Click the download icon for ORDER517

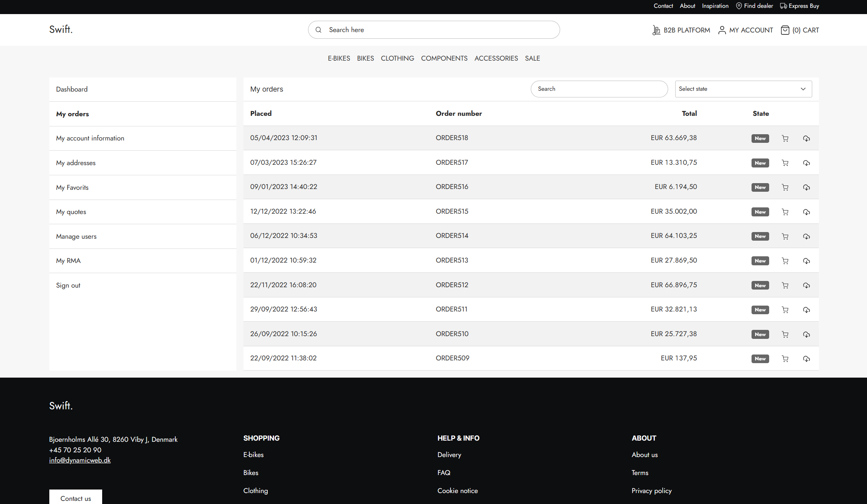click(x=806, y=163)
